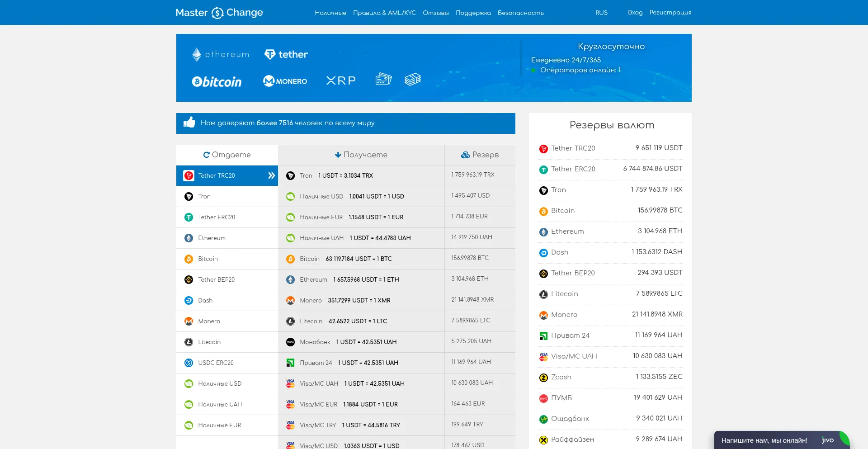Image resolution: width=868 pixels, height=449 pixels.
Task: Select Bitcoin in the Получаете list
Action: [361, 259]
